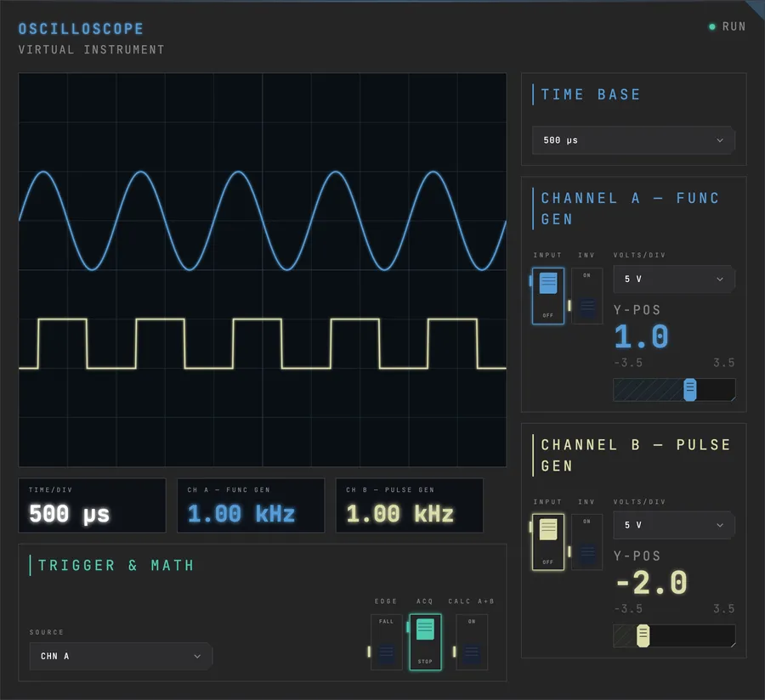765x700 pixels.
Task: Click the OSCILLOSCOPE title text
Action: pos(81,29)
